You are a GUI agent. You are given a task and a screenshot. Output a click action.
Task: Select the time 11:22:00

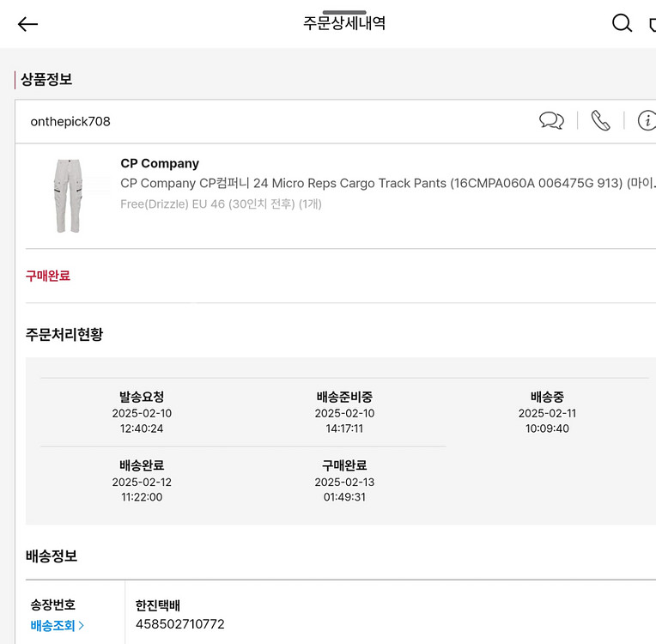[142, 497]
